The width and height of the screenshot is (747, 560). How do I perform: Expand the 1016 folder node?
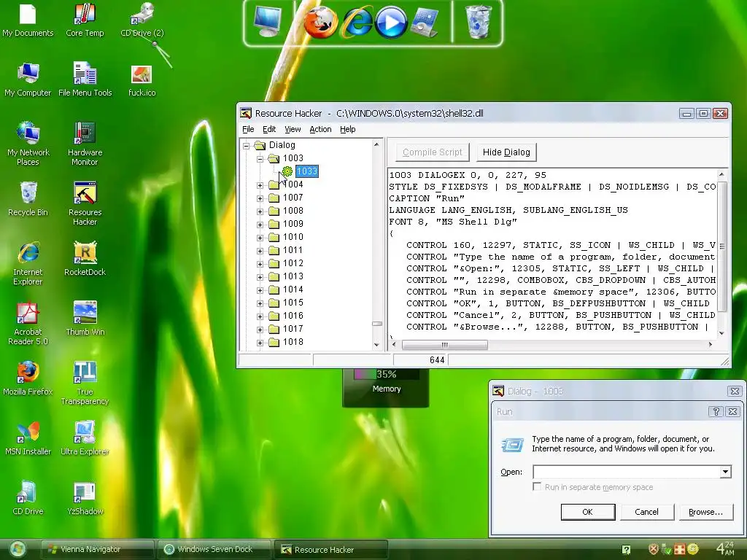click(260, 316)
